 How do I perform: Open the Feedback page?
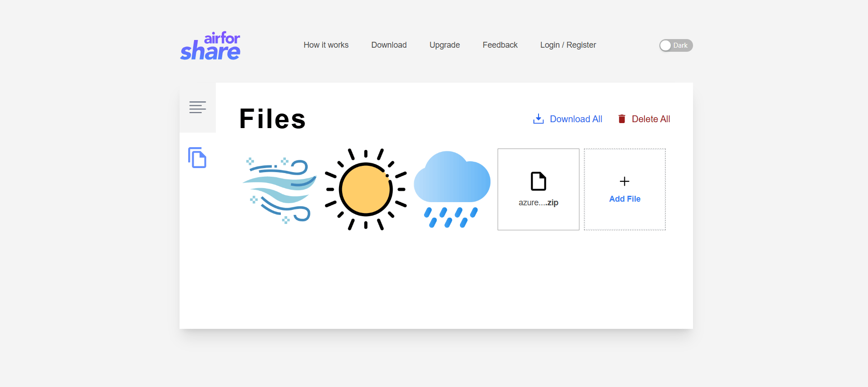(x=500, y=45)
